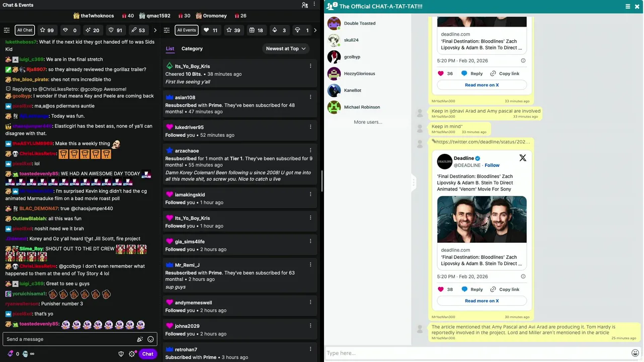Open options for Its_Yo_Boy_Kris cheer event
Image resolution: width=644 pixels, height=362 pixels.
(310, 66)
